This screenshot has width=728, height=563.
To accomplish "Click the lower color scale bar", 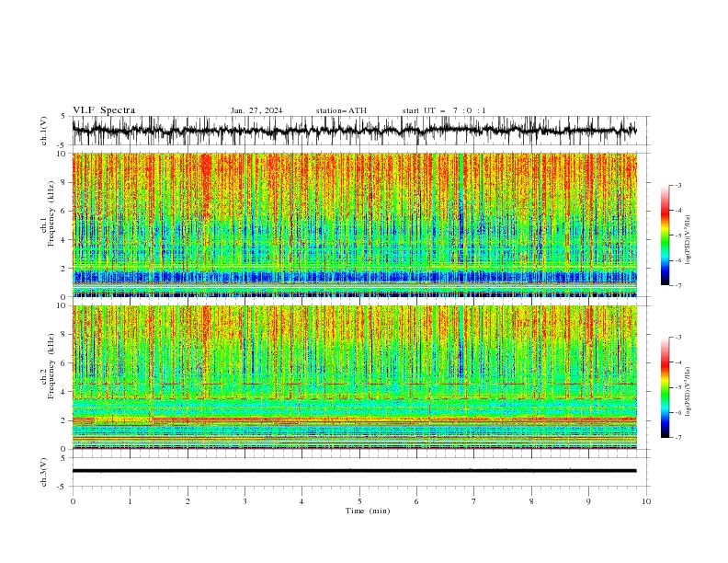I will point(665,387).
